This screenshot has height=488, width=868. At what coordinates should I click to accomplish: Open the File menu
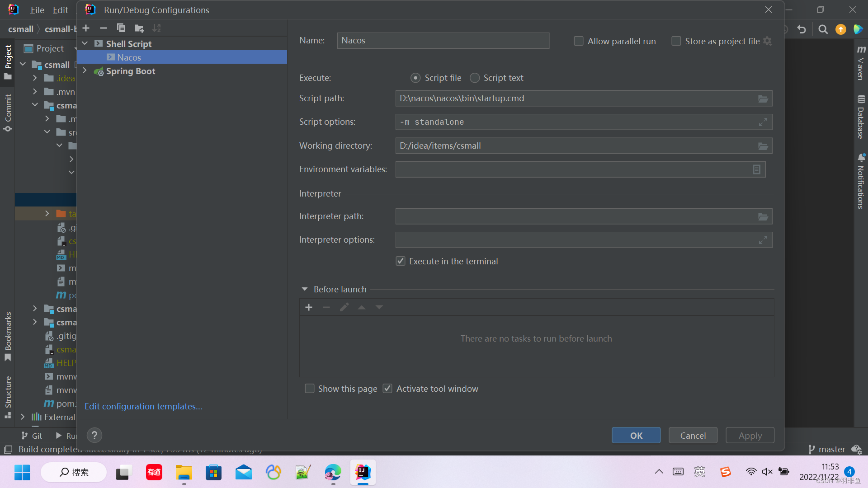tap(37, 10)
